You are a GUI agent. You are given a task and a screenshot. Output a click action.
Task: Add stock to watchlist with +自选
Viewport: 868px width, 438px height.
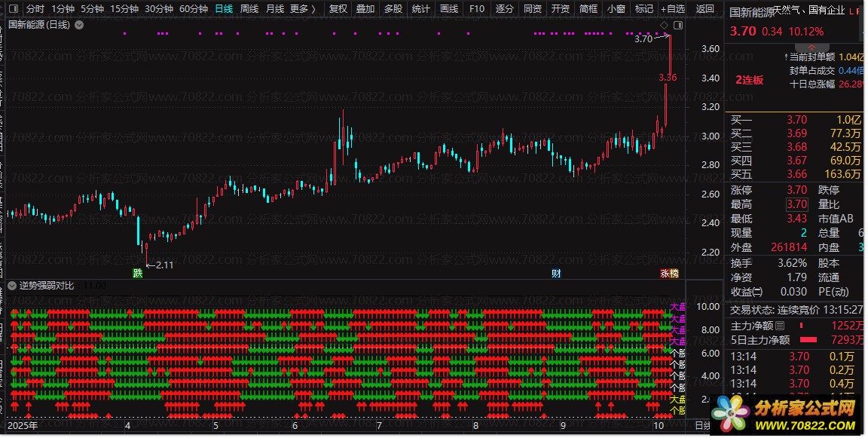click(x=673, y=9)
